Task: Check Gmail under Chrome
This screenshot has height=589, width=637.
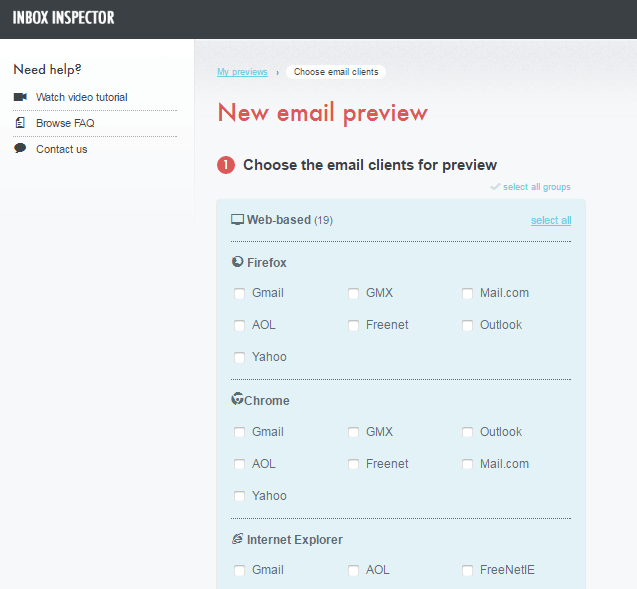Action: [239, 432]
